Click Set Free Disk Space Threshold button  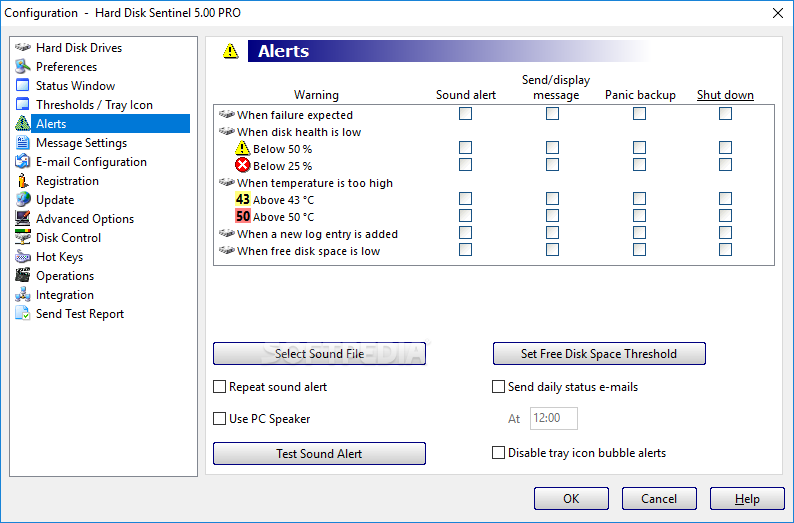(599, 353)
